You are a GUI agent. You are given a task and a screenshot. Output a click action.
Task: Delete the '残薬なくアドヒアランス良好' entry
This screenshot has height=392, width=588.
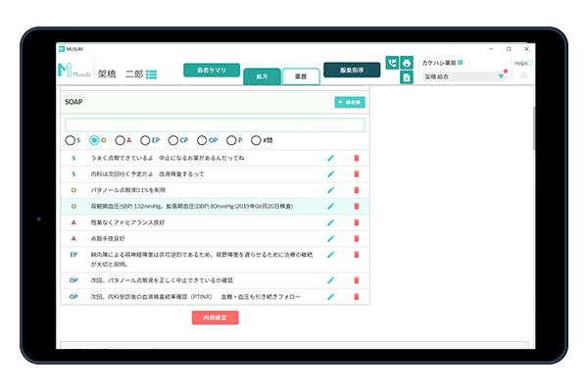point(356,221)
